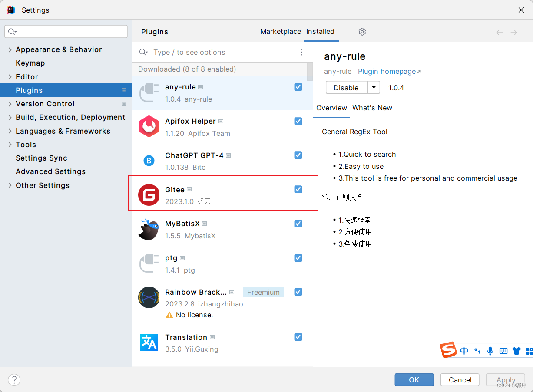Click the plugin list search magnifier icon
Screen dimensions: 533x392
click(143, 52)
